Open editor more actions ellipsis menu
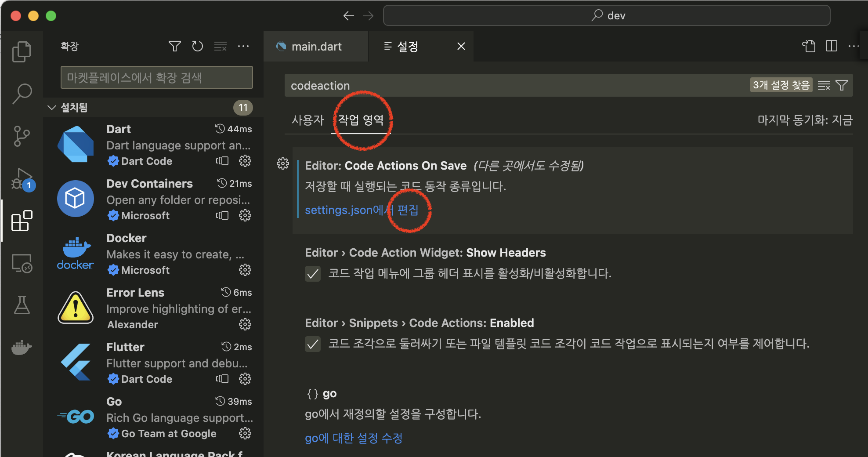This screenshot has width=868, height=457. pos(854,46)
